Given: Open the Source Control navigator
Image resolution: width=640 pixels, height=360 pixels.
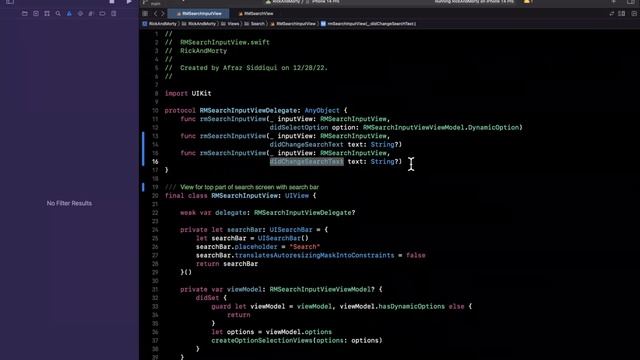Looking at the screenshot, I should [36, 13].
